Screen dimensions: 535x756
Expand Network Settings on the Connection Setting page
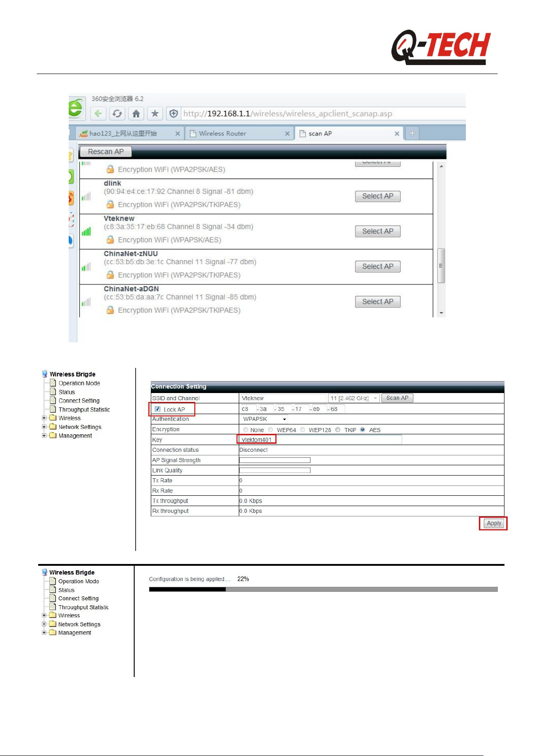[x=44, y=427]
